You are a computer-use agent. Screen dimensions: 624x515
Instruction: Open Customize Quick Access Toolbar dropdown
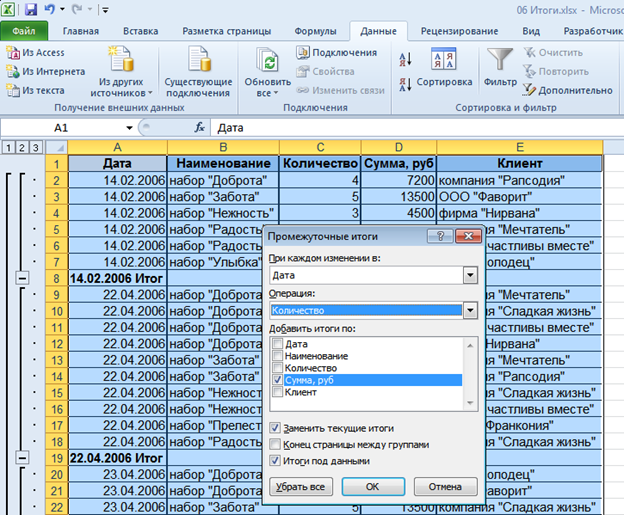click(x=105, y=10)
